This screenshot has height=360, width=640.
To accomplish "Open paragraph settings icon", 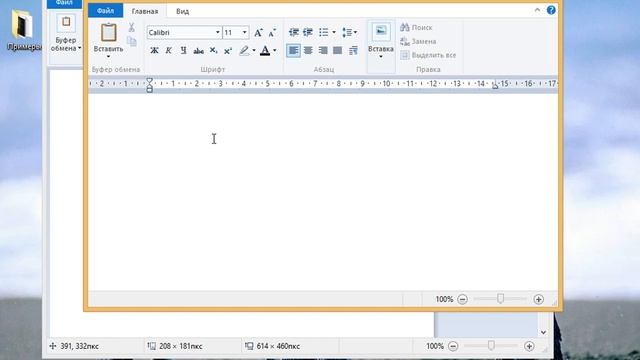I will [353, 51].
